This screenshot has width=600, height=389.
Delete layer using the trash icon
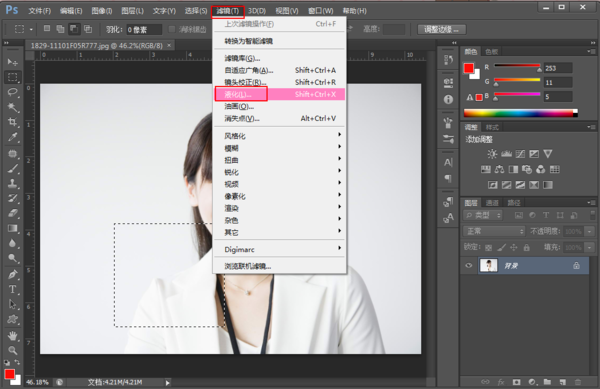[578, 382]
